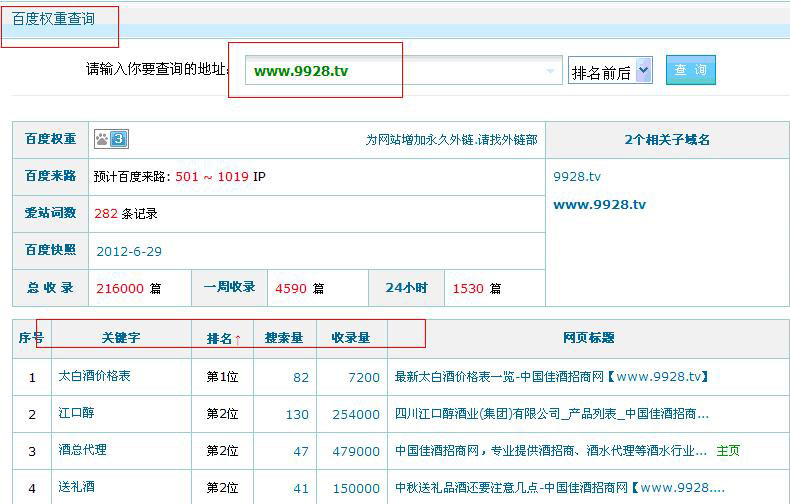Click the 第1位 rank cell
The width and height of the screenshot is (790, 504).
pyautogui.click(x=222, y=376)
